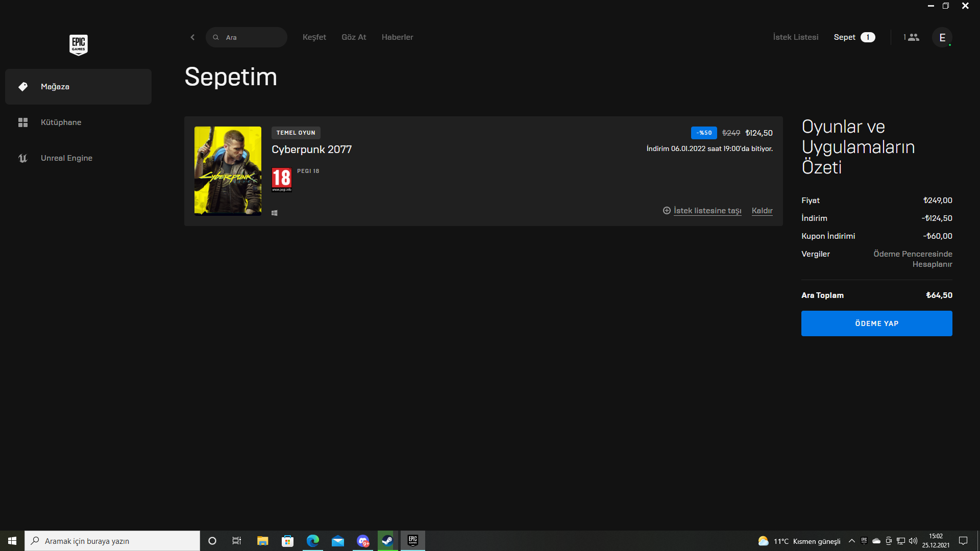Open Cortana circle icon in taskbar
980x551 pixels.
[x=212, y=541]
